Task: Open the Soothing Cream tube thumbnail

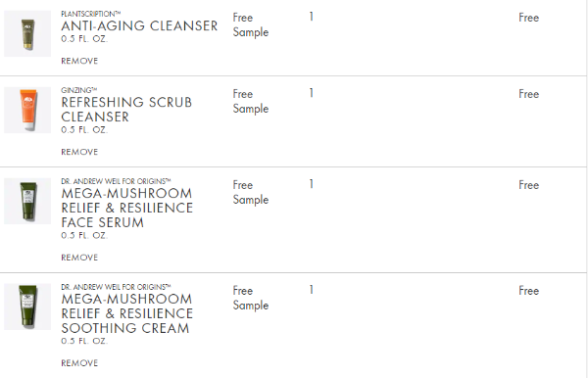Action: click(x=27, y=307)
